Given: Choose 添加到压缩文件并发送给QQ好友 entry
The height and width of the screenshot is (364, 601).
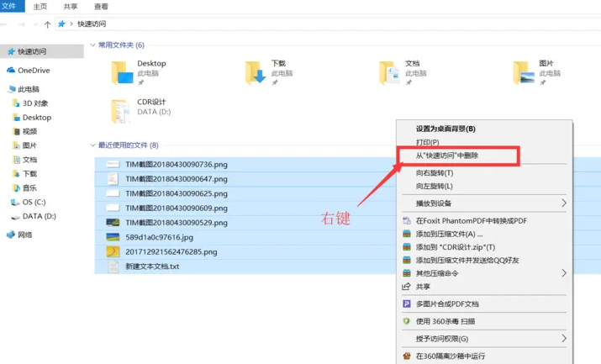Looking at the screenshot, I should 467,260.
